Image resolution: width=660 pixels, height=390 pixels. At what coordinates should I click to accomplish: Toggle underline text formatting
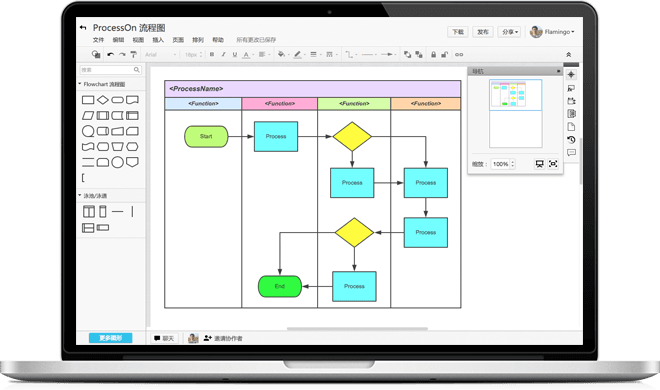pos(235,54)
